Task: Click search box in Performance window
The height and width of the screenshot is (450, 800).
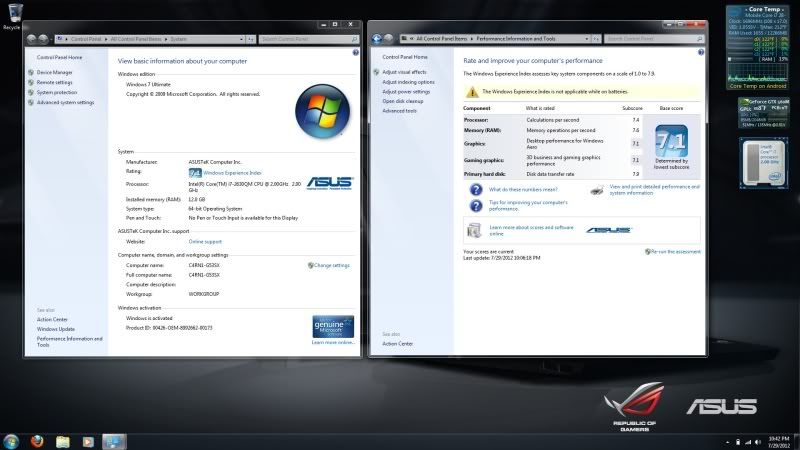Action: (x=654, y=39)
